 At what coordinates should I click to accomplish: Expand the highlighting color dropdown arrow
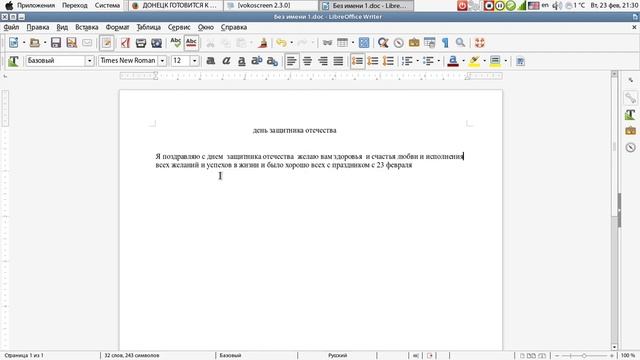(484, 61)
